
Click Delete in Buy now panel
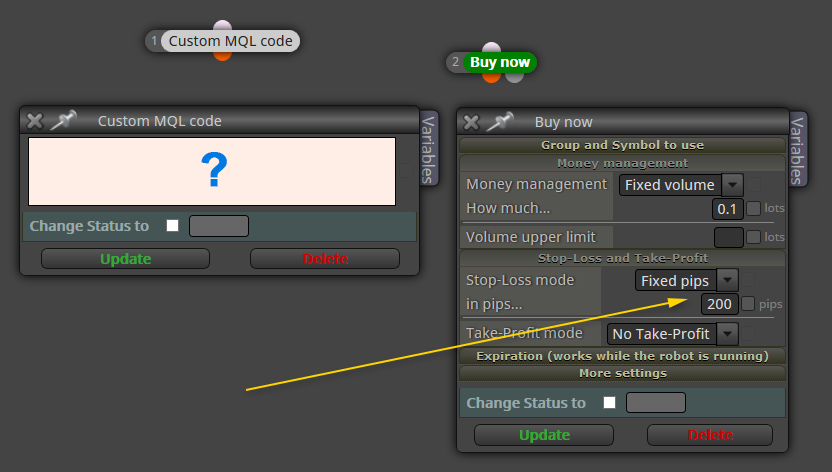[x=710, y=435]
